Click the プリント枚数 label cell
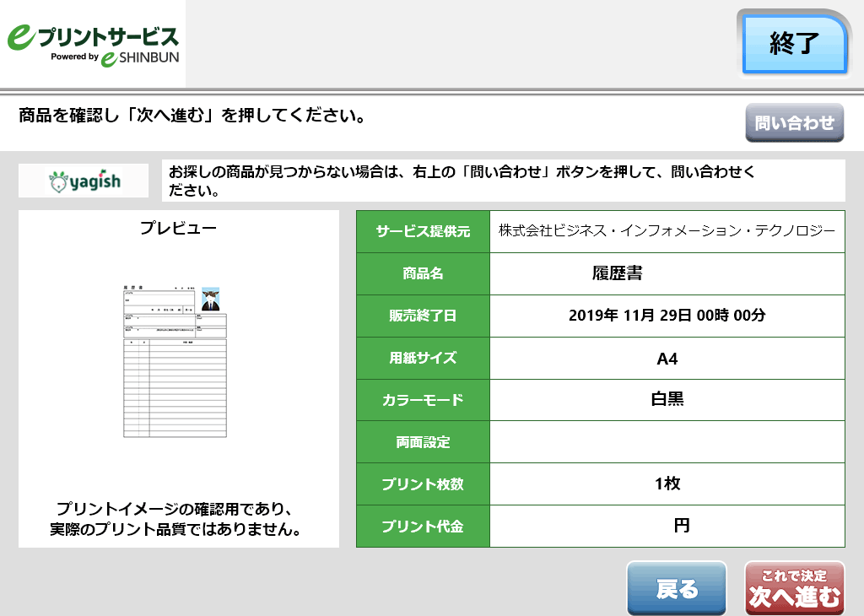The width and height of the screenshot is (864, 616). [424, 484]
